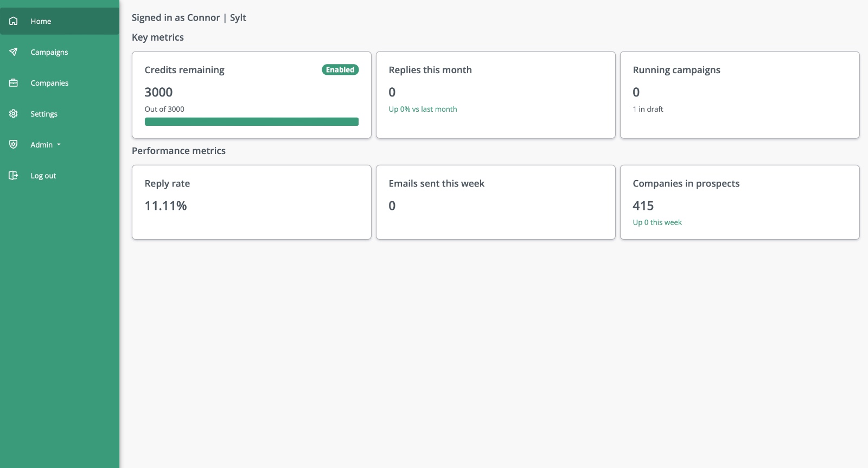Click the Running campaigns card title
This screenshot has height=468, width=868.
[676, 70]
